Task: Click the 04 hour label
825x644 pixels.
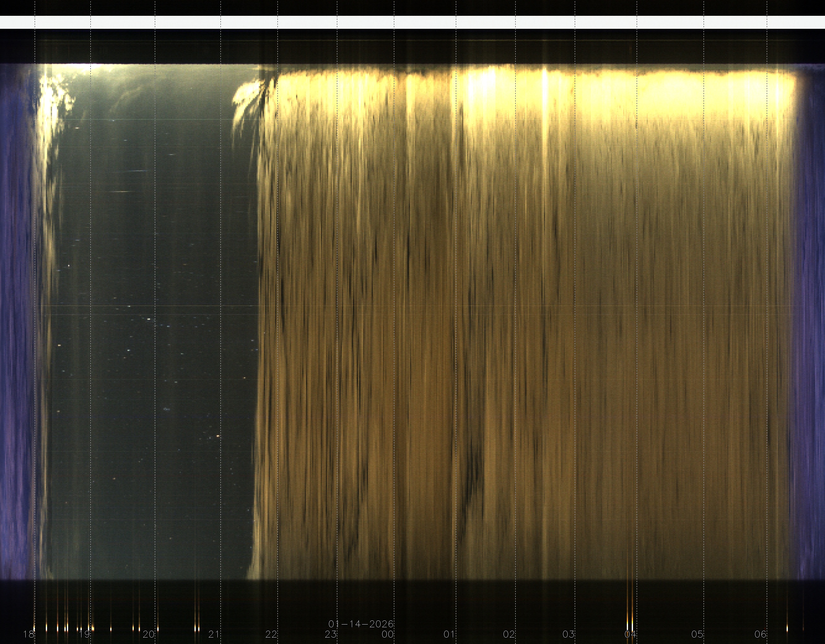Action: [630, 634]
